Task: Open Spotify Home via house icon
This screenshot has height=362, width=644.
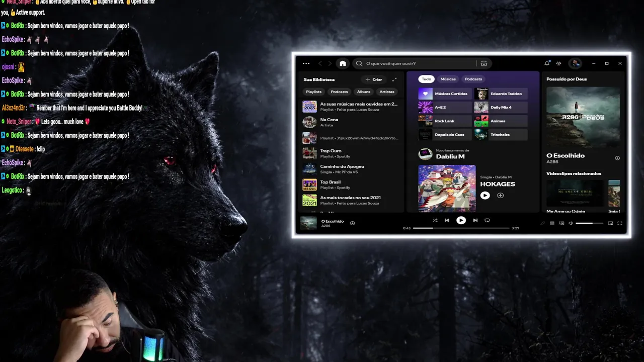Action: click(343, 63)
